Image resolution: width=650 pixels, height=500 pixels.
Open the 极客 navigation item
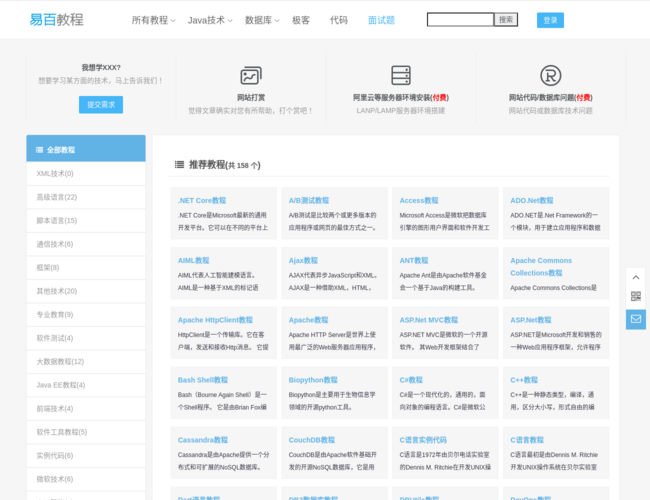tap(301, 20)
